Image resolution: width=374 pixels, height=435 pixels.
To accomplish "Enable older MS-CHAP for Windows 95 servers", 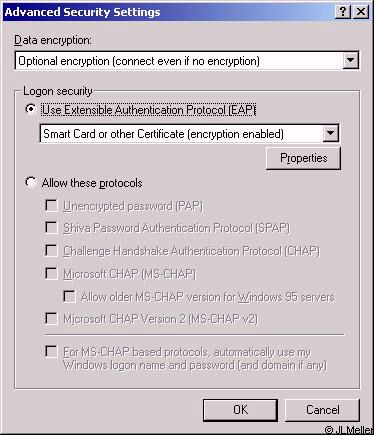I will 69,296.
